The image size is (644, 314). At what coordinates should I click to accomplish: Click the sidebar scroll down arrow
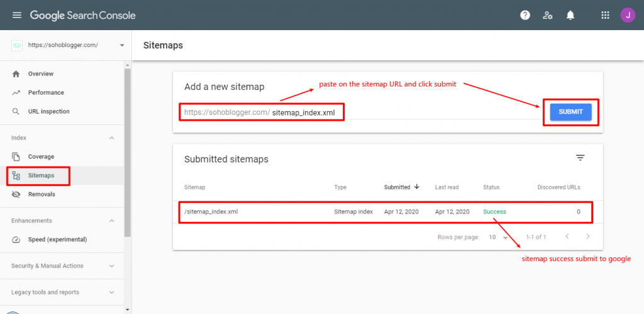click(x=127, y=310)
